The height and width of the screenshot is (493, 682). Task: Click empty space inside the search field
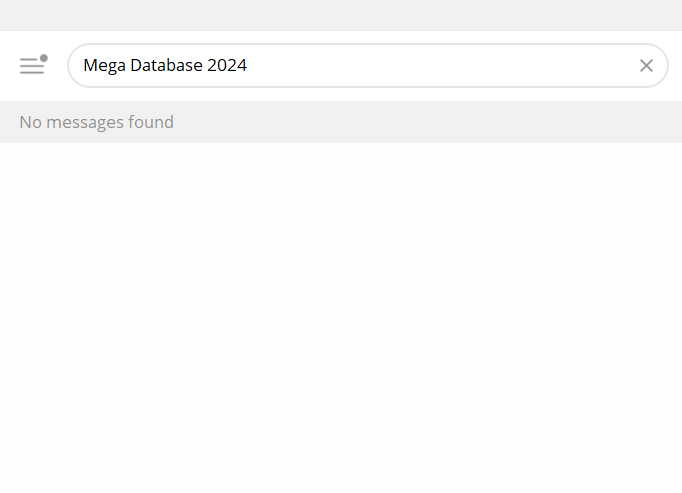[440, 66]
